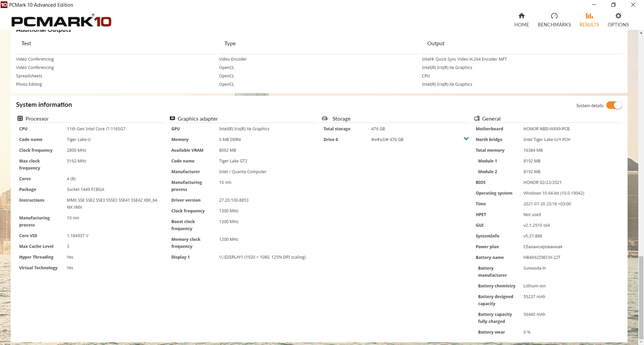
Task: Expand the Drive 0 storage details
Action: 466,139
